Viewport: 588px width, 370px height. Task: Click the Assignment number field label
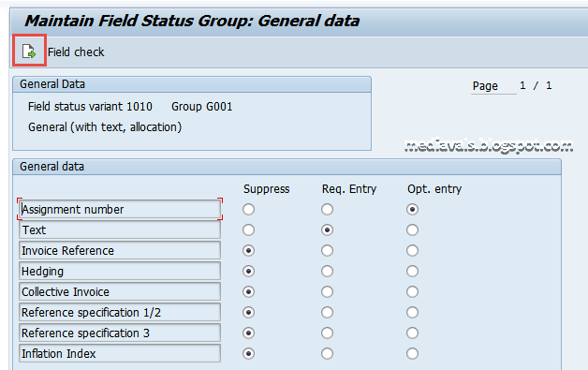click(x=120, y=210)
